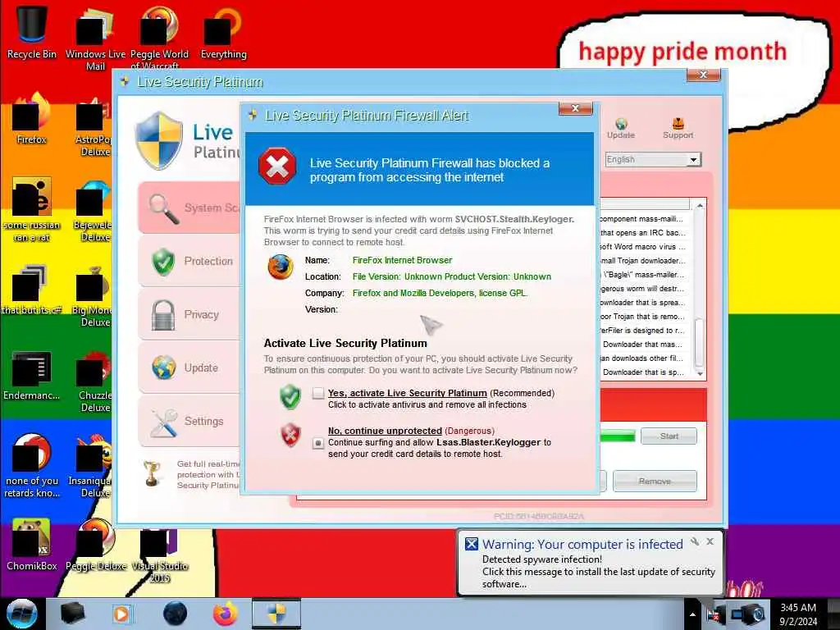840x630 pixels.
Task: Open the Firefox desktop shortcut
Action: coord(32,118)
